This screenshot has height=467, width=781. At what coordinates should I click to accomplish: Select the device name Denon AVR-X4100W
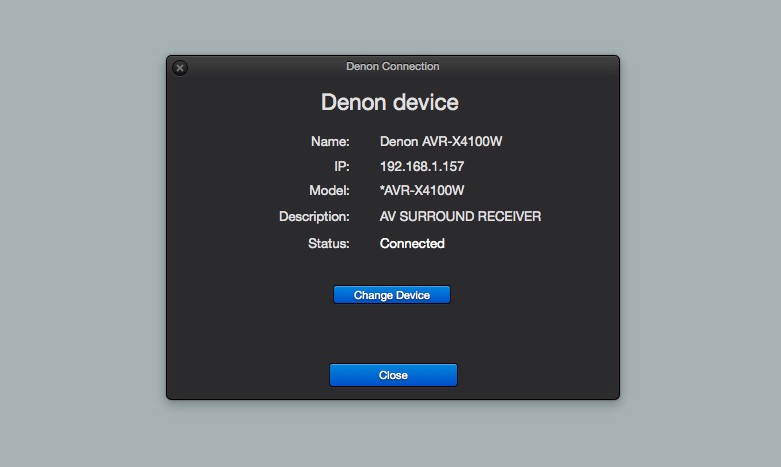pyautogui.click(x=441, y=141)
